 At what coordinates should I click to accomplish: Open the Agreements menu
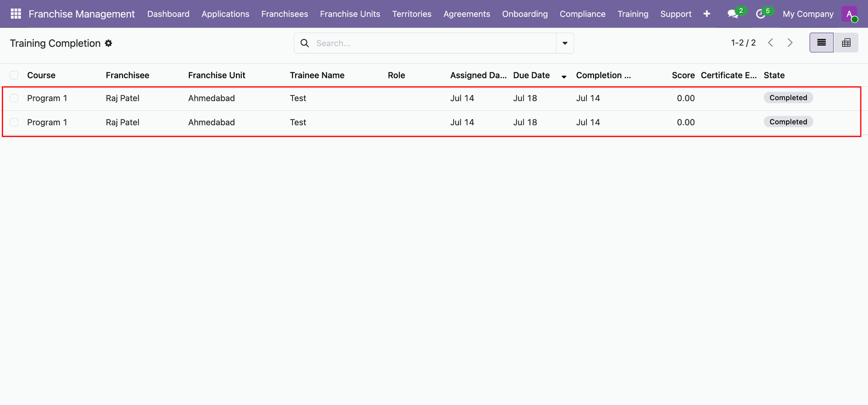[x=467, y=14]
